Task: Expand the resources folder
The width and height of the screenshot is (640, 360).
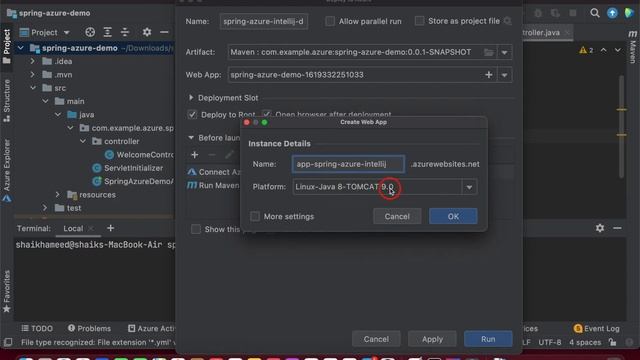Action: coord(58,195)
